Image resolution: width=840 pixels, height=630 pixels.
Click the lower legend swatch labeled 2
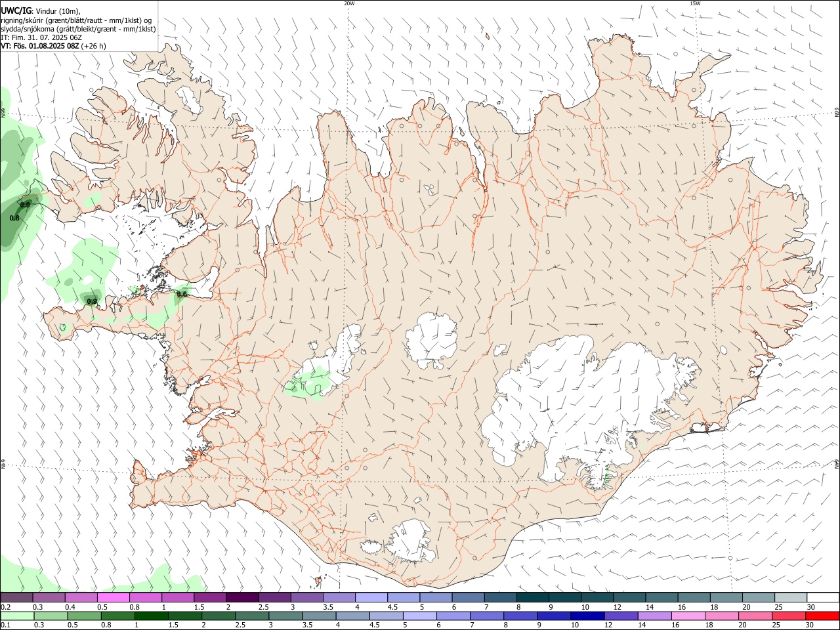[x=218, y=616]
